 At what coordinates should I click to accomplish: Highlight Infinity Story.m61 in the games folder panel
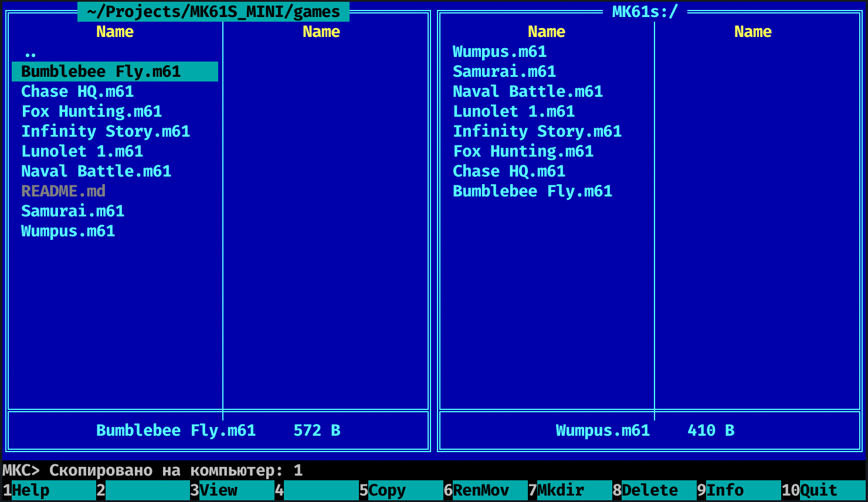(115, 131)
